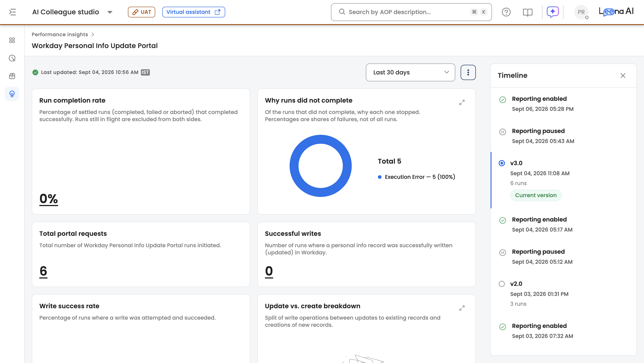The height and width of the screenshot is (363, 644).
Task: Click the 6 total portal requests value
Action: (x=43, y=271)
